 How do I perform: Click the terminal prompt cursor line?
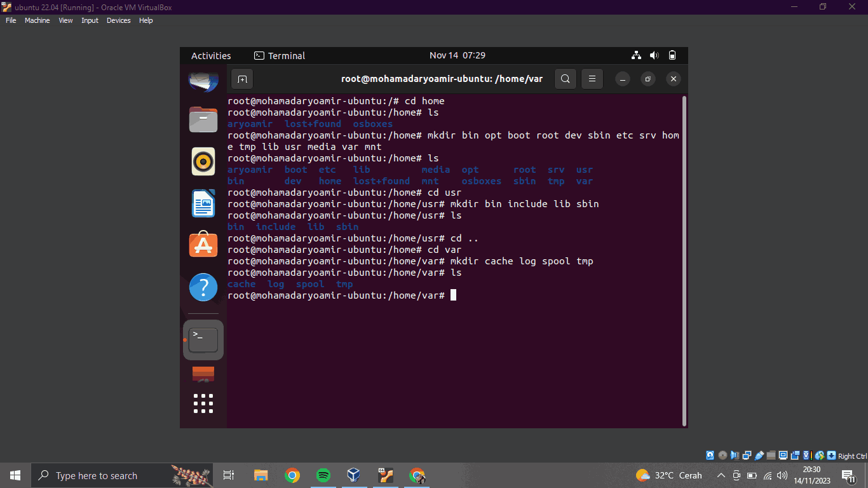click(342, 295)
